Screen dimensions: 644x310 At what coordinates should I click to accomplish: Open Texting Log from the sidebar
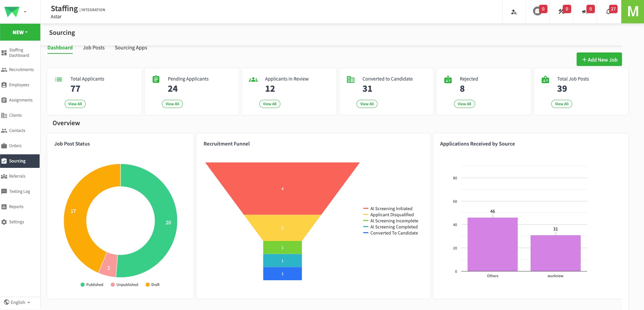[19, 192]
